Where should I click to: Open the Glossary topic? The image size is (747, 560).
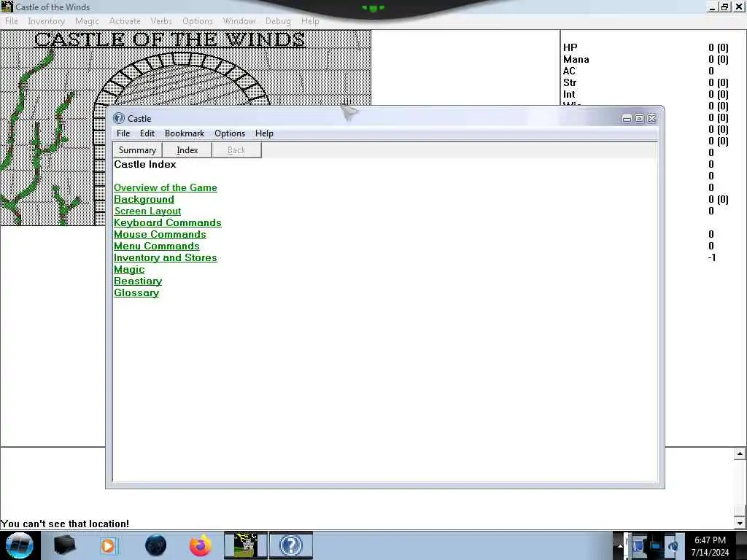(x=136, y=293)
